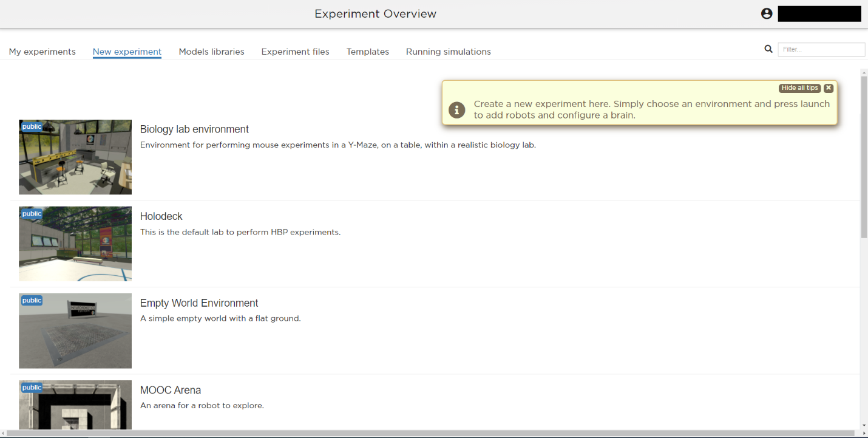Click the Y-Maze biology lab description text
The height and width of the screenshot is (438, 868).
pyautogui.click(x=338, y=145)
